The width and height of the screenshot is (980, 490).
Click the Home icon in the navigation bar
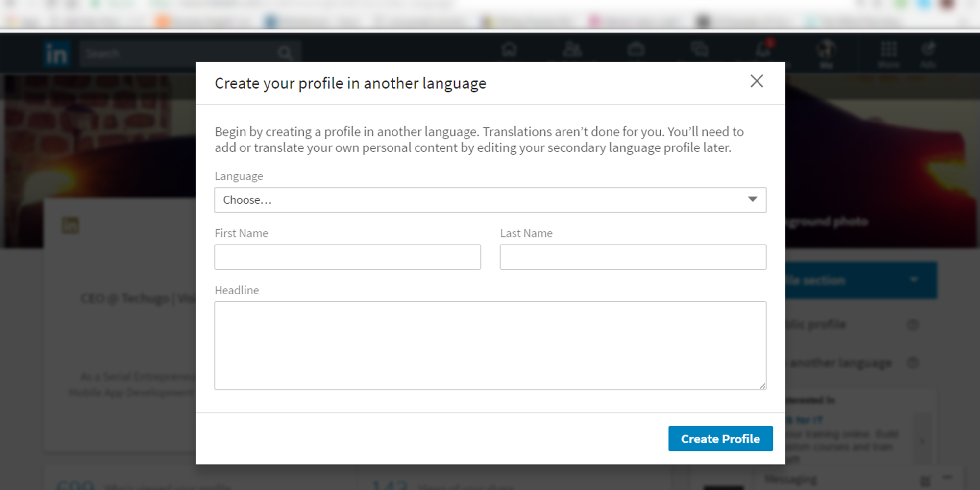(510, 49)
